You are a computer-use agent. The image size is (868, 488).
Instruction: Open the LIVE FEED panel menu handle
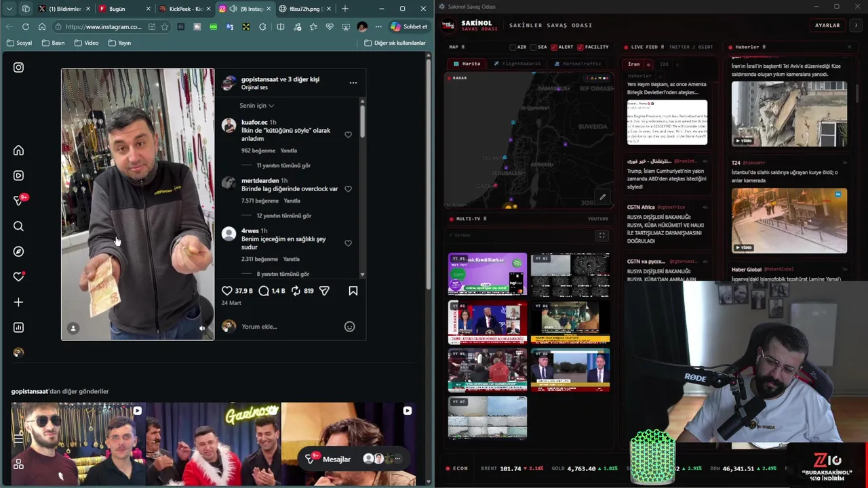coord(662,47)
